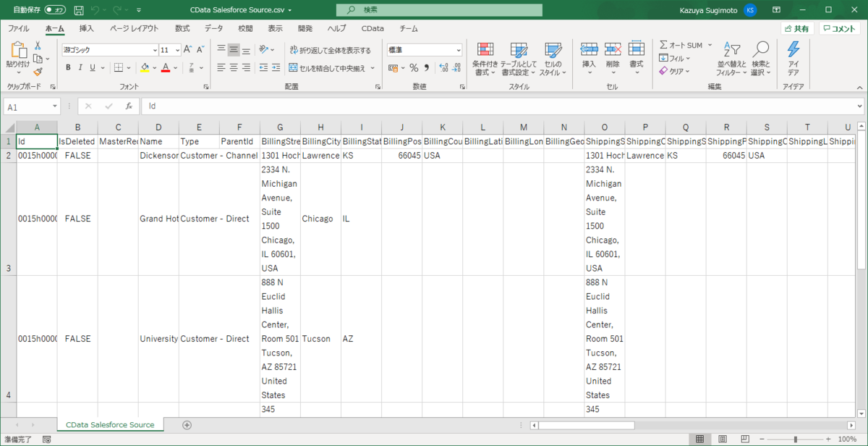This screenshot has height=446, width=868.
Task: Click the Undo arrow icon
Action: (x=95, y=10)
